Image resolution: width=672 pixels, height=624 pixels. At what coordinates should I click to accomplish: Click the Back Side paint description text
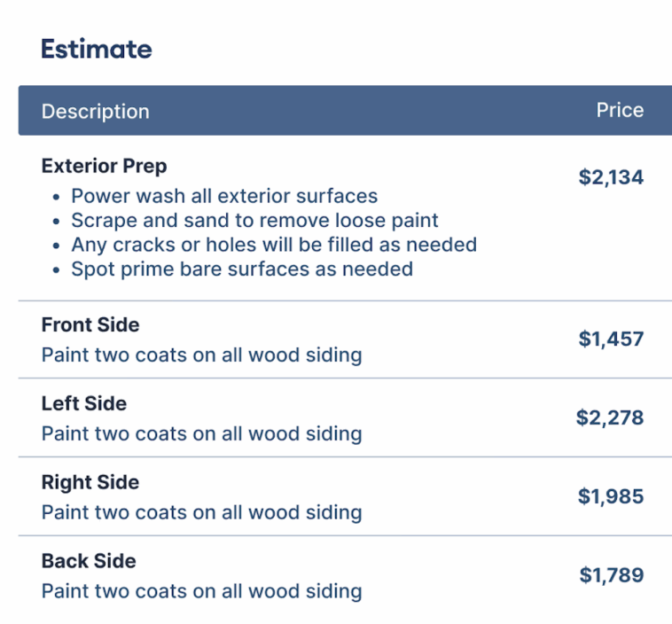point(201,591)
